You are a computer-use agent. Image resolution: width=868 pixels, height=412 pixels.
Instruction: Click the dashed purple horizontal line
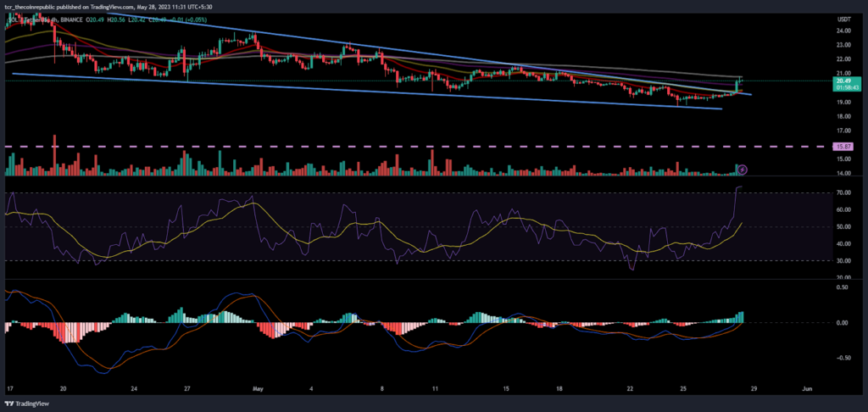(418, 146)
